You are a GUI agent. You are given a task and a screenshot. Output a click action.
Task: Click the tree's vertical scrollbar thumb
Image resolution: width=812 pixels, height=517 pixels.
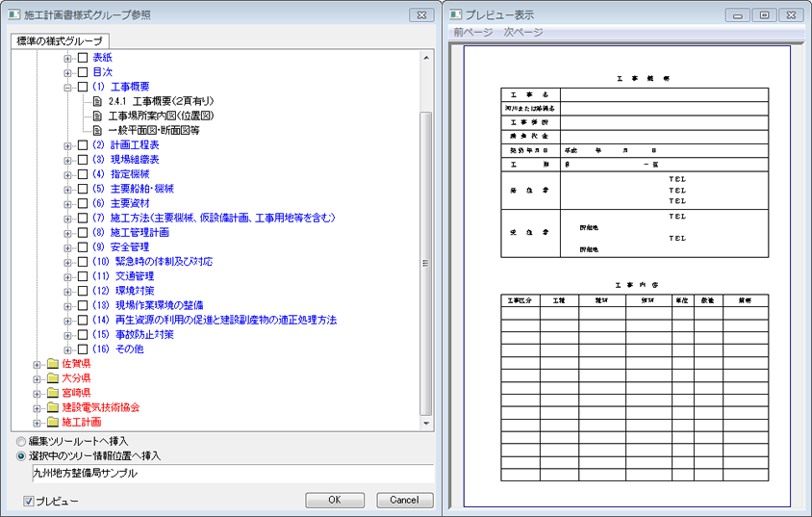426,260
